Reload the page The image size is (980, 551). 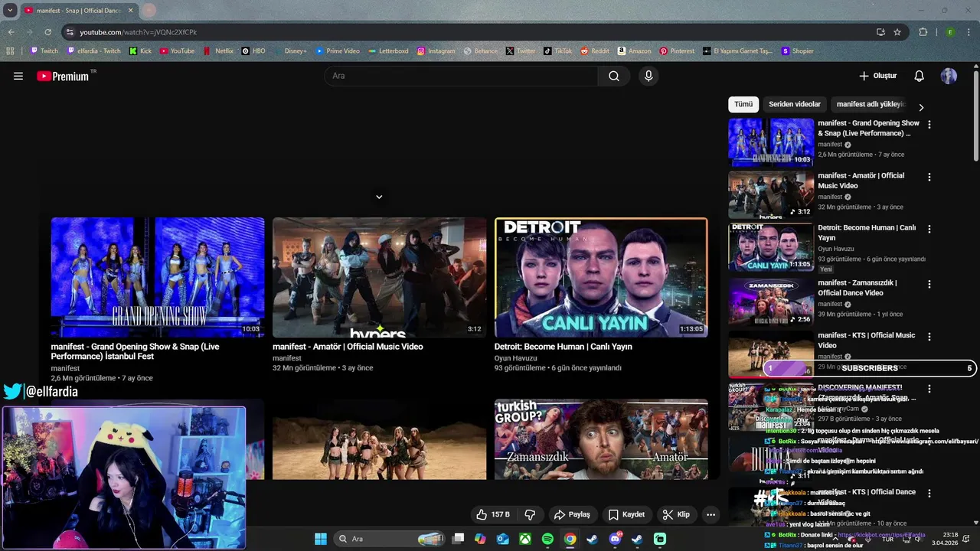coord(47,32)
